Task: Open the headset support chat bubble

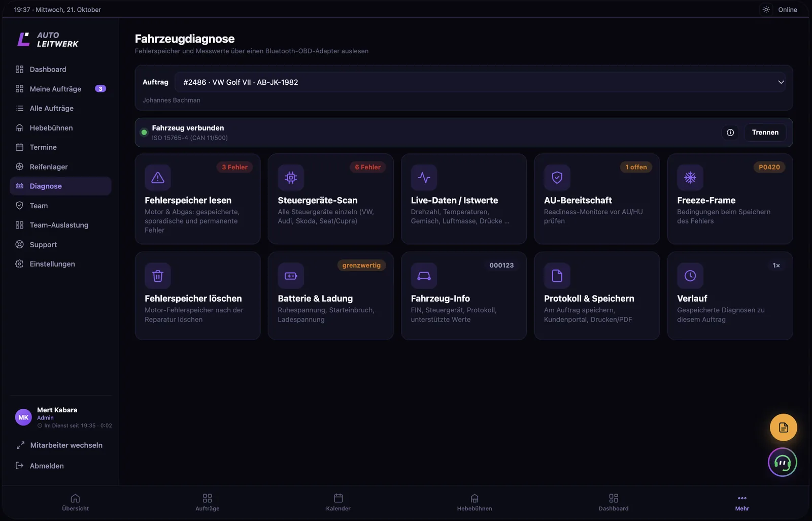Action: [x=783, y=462]
